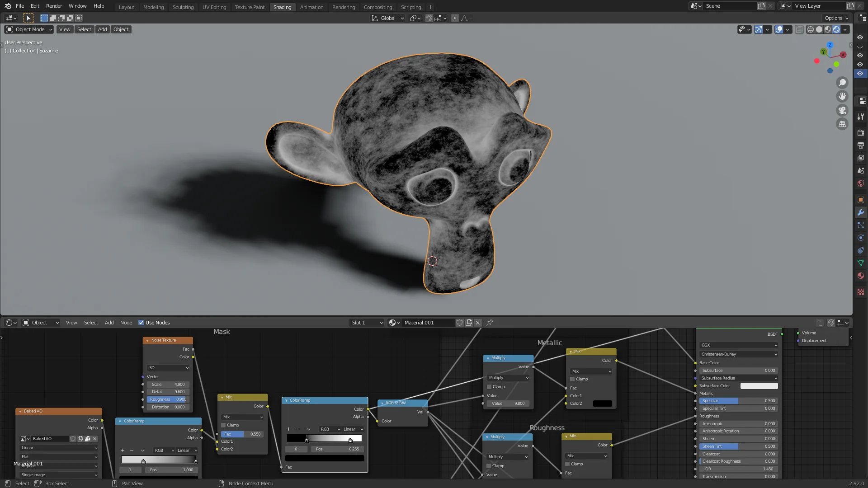
Task: Enable Clamp on Metallic Multiply node
Action: 489,387
